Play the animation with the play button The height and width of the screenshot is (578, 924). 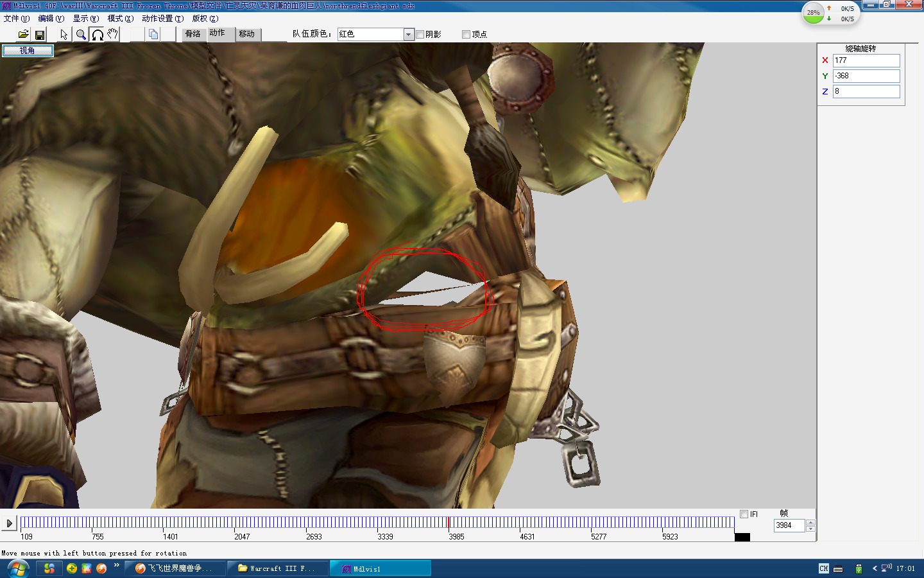[x=9, y=523]
